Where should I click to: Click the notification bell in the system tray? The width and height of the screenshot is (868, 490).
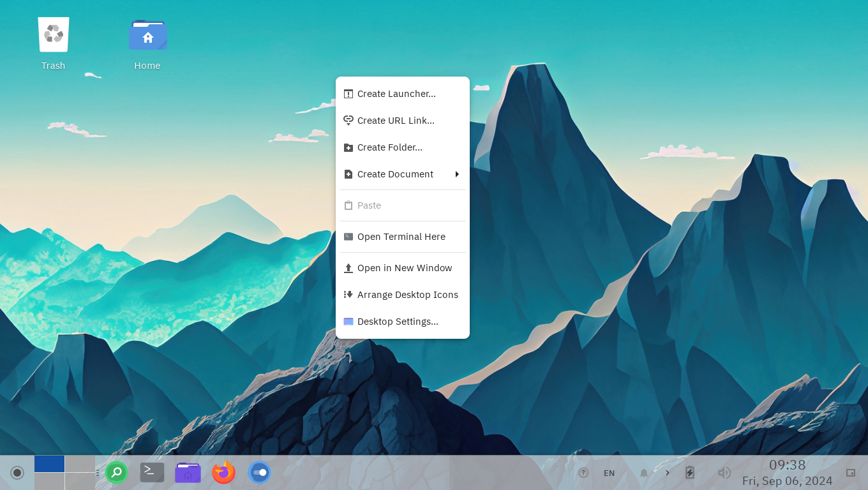(643, 472)
